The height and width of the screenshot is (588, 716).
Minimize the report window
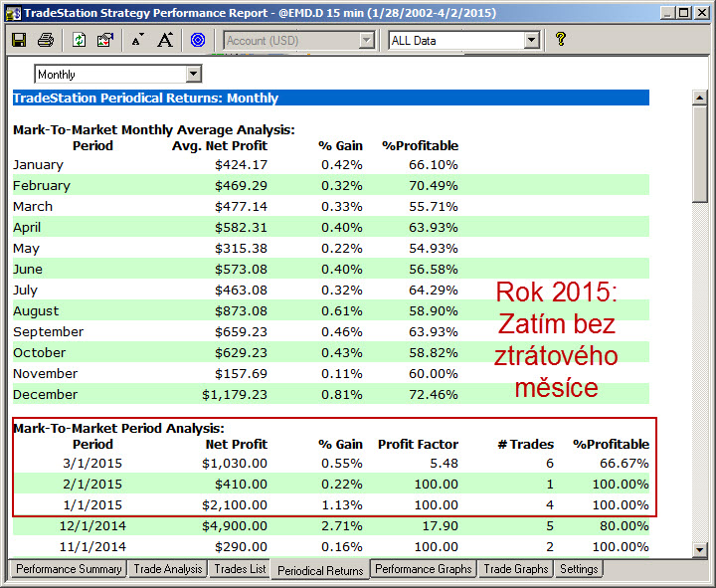(x=668, y=13)
